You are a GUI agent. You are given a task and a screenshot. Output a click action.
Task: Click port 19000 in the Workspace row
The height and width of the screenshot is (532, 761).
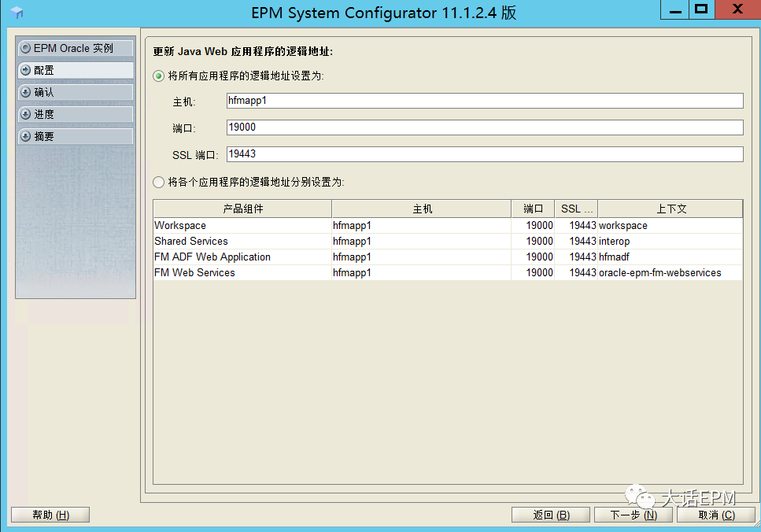point(533,225)
